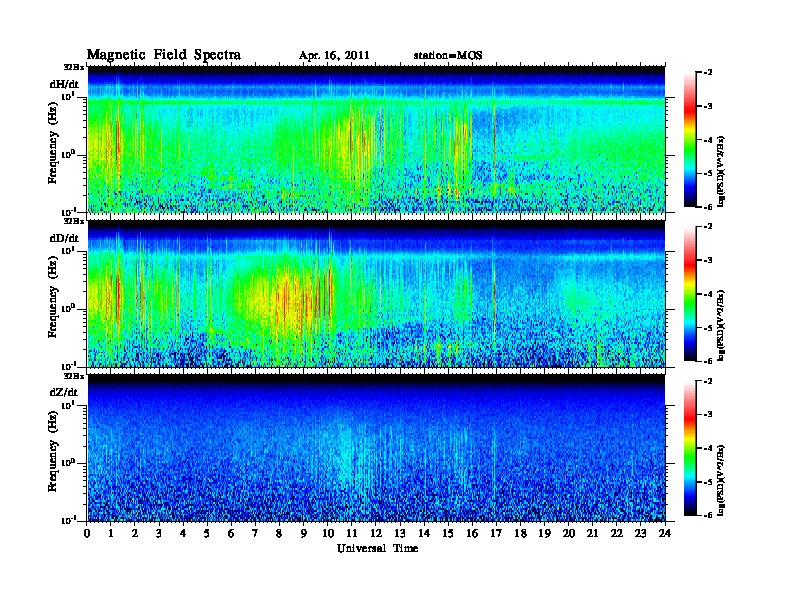Image resolution: width=792 pixels, height=612 pixels.
Task: Click the hour "17" tick label on the time axis
Action: (496, 533)
